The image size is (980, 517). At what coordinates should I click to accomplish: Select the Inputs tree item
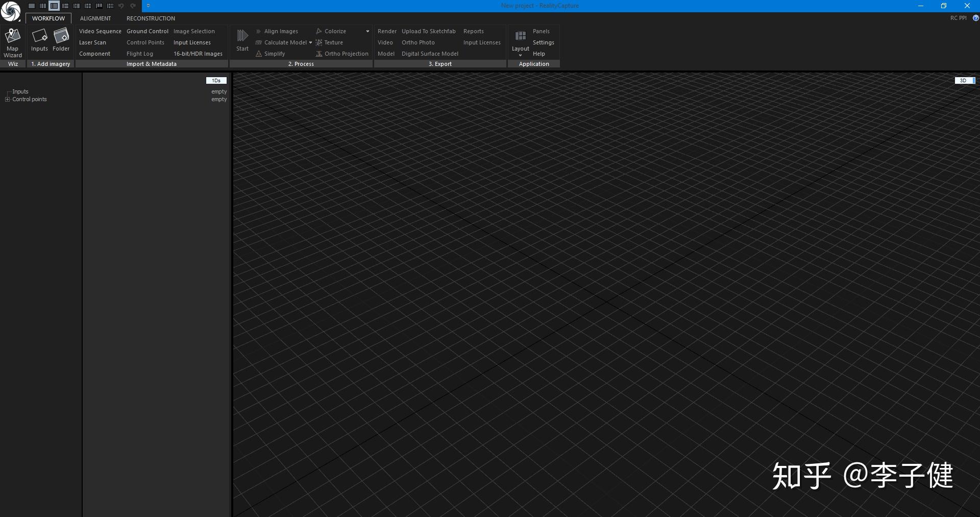pyautogui.click(x=20, y=91)
